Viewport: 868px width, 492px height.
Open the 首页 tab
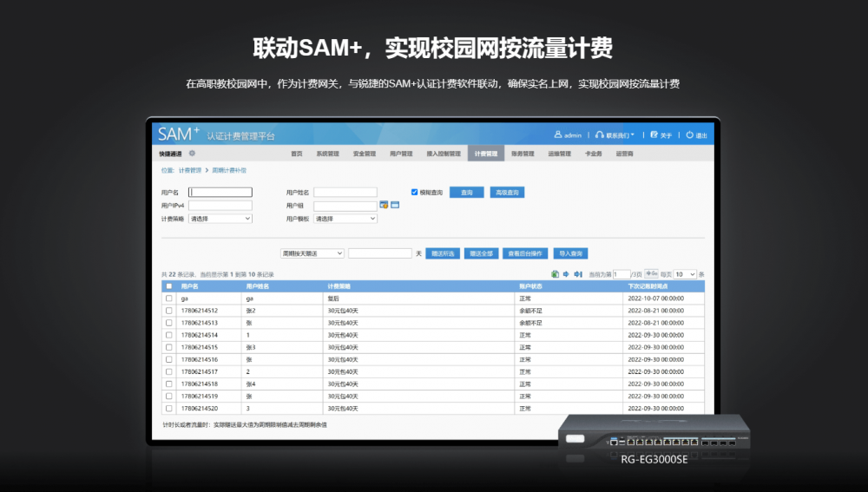(x=297, y=154)
